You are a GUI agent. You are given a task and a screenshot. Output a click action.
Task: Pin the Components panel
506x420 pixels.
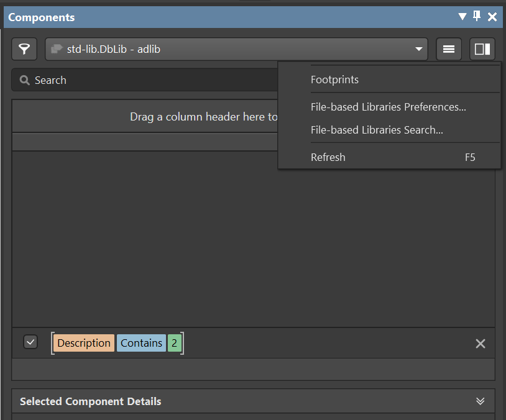pyautogui.click(x=477, y=16)
